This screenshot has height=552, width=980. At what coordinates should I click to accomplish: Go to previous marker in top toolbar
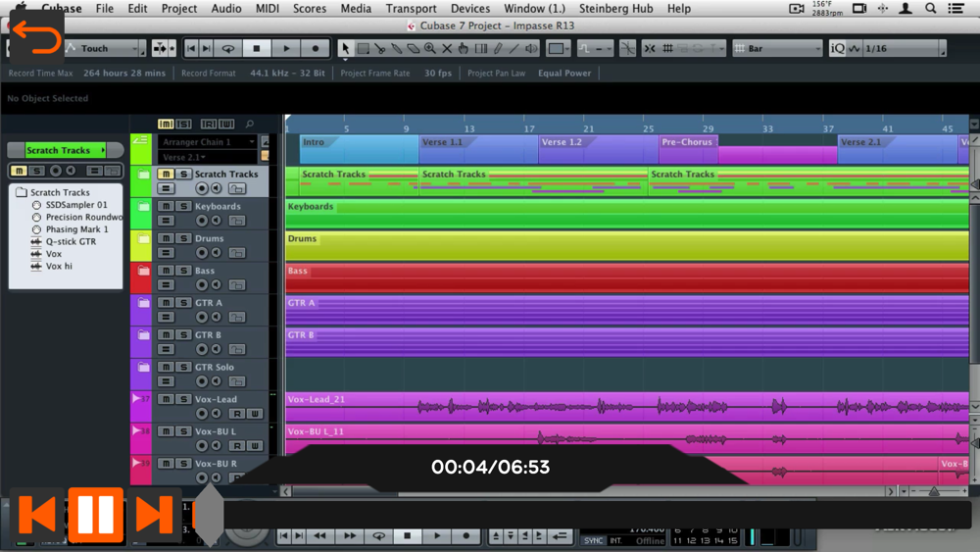pos(191,48)
